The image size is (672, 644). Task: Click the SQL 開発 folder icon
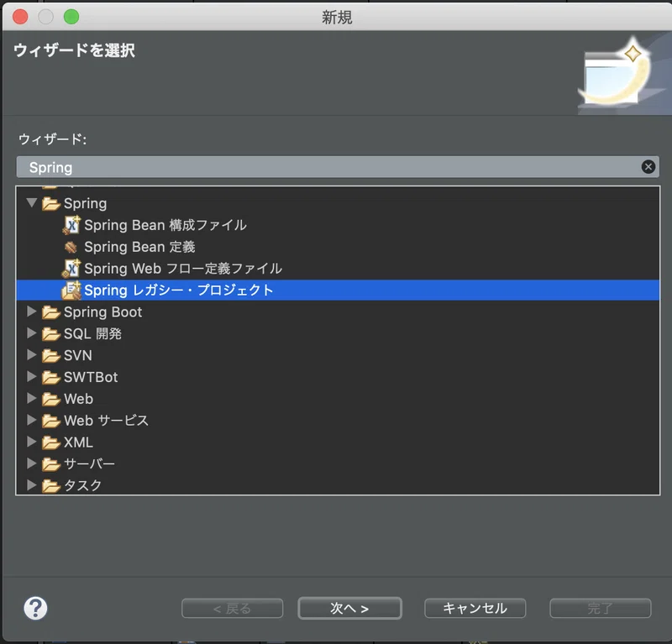pos(51,334)
